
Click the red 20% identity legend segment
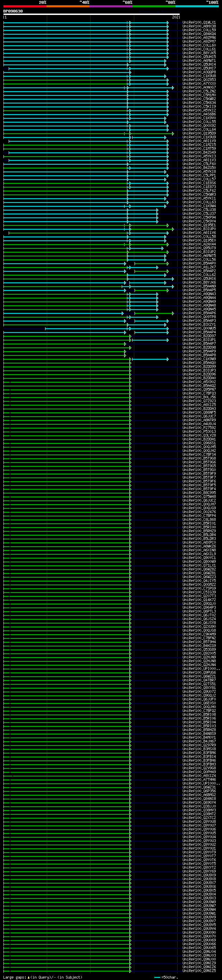[x=25, y=6]
